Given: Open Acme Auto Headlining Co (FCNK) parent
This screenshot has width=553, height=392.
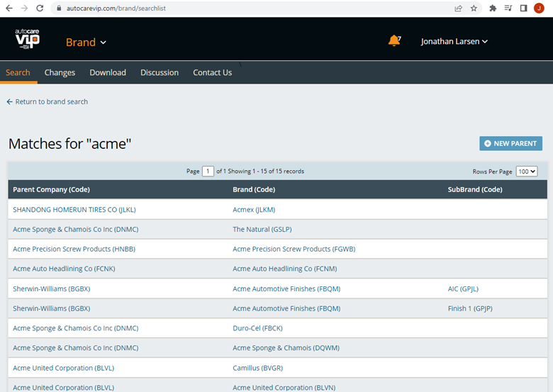Looking at the screenshot, I should (64, 269).
